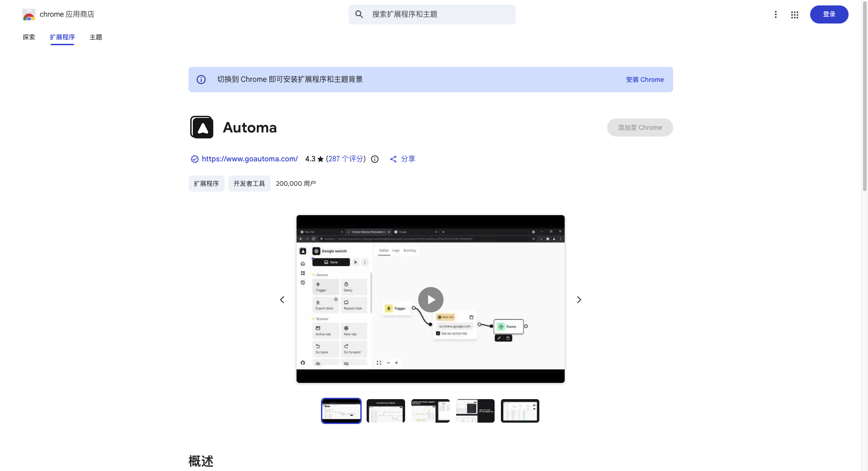
Task: Click the 登录 sign-in button
Action: point(829,14)
